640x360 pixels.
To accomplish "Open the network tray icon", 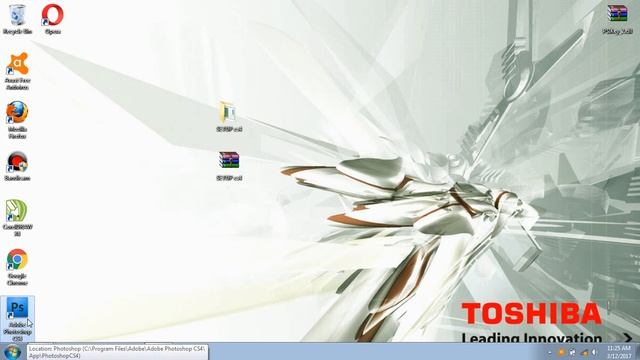I will (x=584, y=352).
